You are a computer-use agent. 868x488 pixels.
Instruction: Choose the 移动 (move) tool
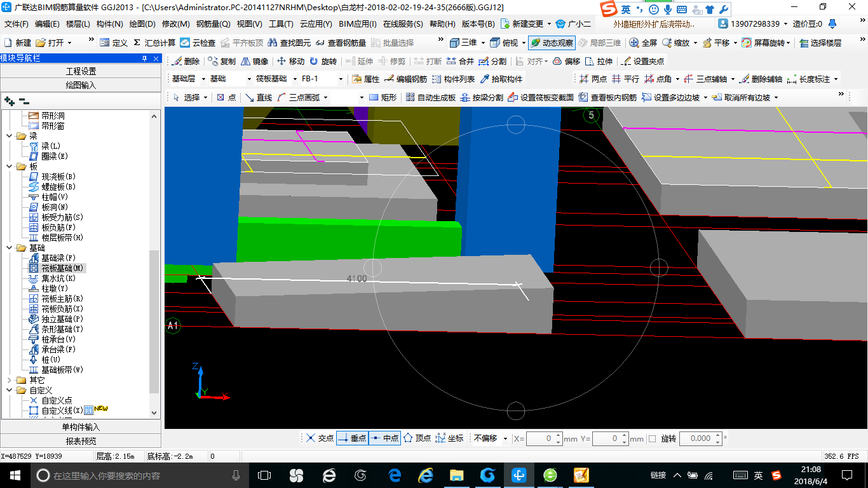[x=290, y=62]
